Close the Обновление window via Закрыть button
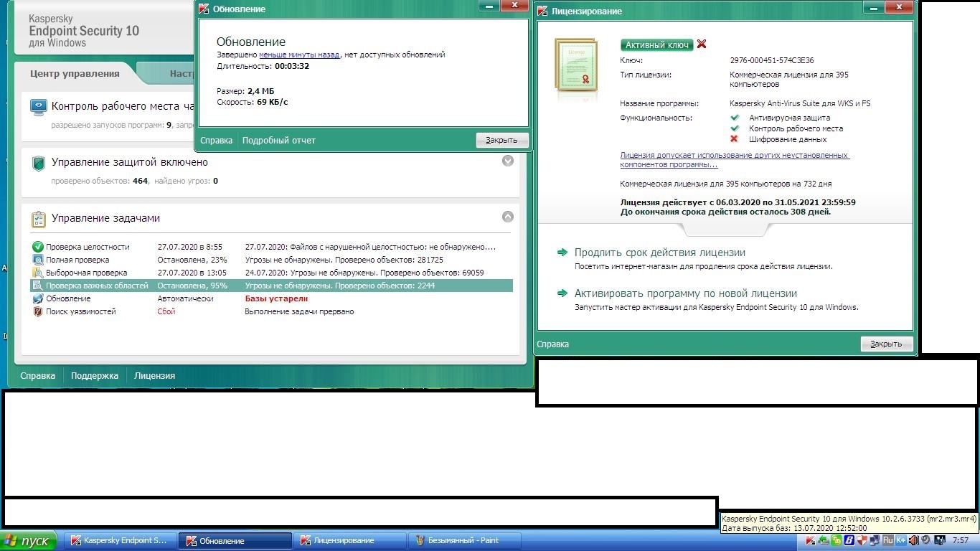The image size is (980, 551). tap(501, 140)
